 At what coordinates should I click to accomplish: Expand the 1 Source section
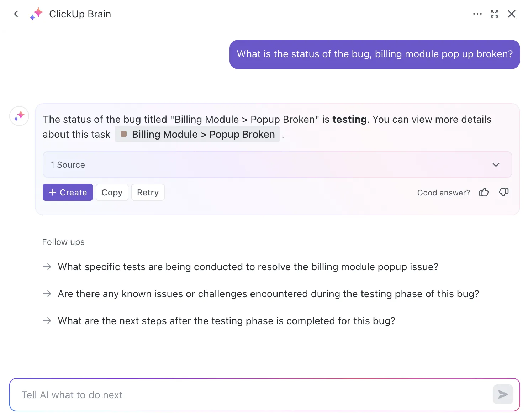click(277, 164)
